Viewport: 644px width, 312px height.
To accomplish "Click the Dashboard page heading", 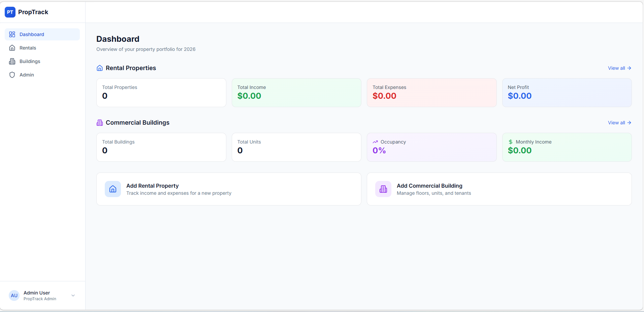I will tap(118, 39).
